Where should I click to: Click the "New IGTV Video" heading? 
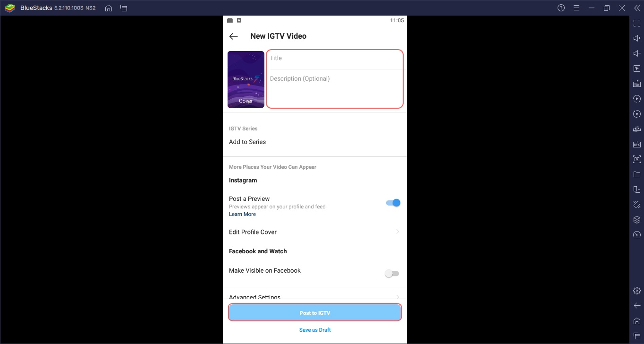click(x=279, y=36)
